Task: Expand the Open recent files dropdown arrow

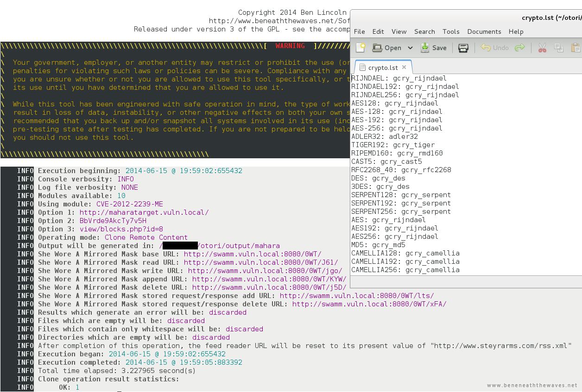Action: (410, 48)
